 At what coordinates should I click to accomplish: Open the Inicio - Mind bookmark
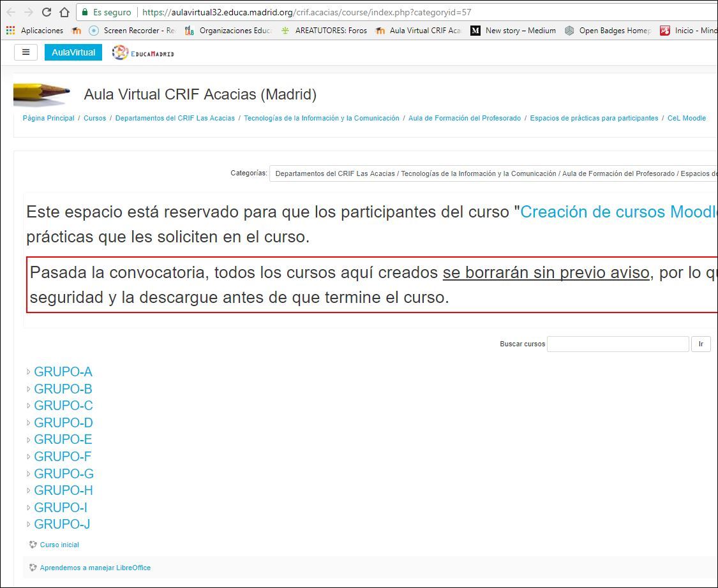tap(688, 31)
